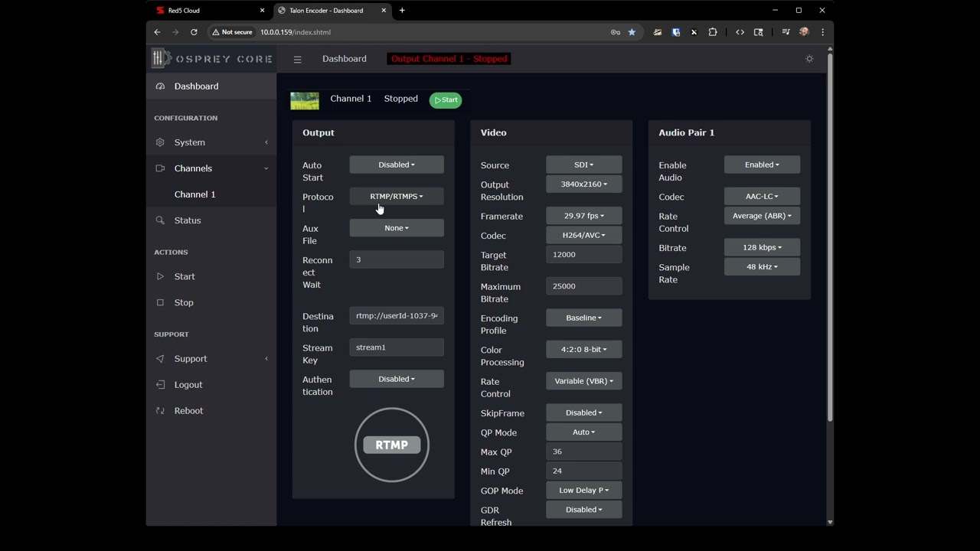
Task: Open the audio Bitrate 128 kbps dropdown
Action: point(762,247)
